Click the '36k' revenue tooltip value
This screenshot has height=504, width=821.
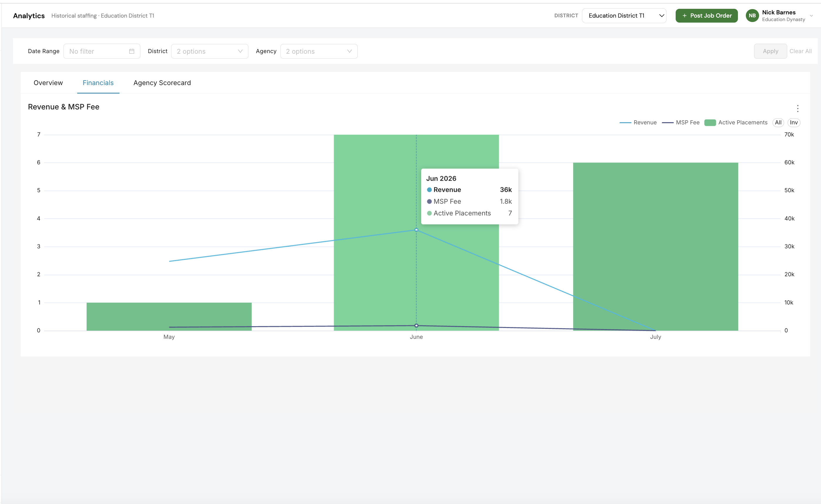pyautogui.click(x=505, y=190)
